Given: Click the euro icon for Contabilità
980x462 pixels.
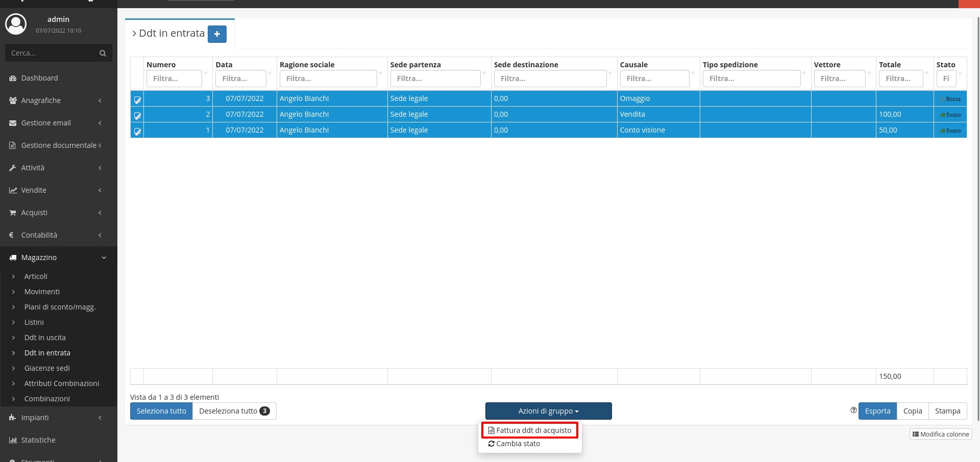Looking at the screenshot, I should pyautogui.click(x=12, y=235).
